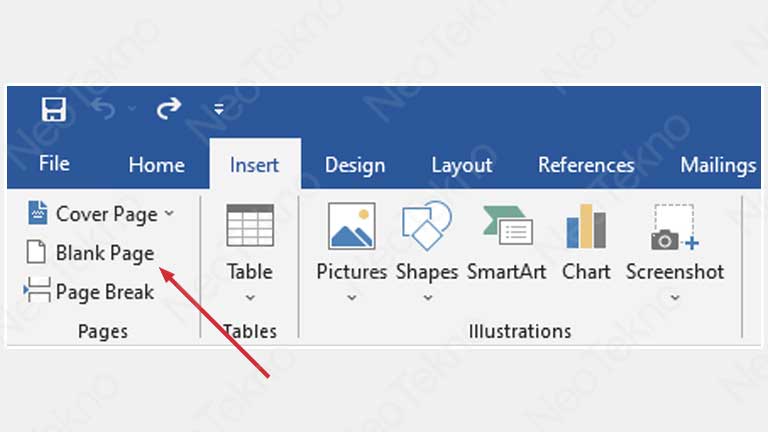This screenshot has height=432, width=768.
Task: Expand the Customize Quick Access Toolbar arrow
Action: coord(219,108)
